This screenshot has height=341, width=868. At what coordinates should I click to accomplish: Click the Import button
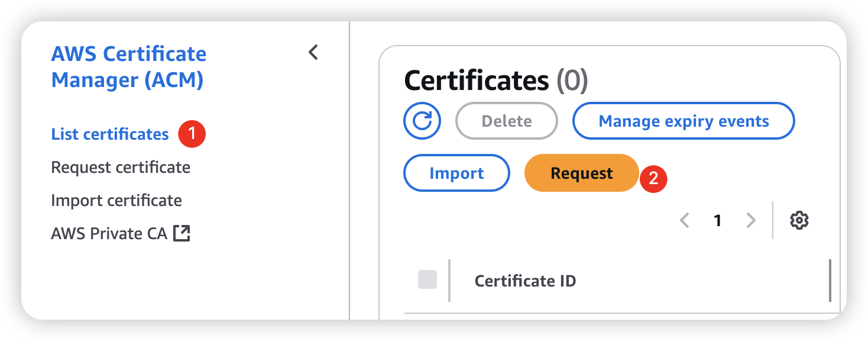pos(456,173)
